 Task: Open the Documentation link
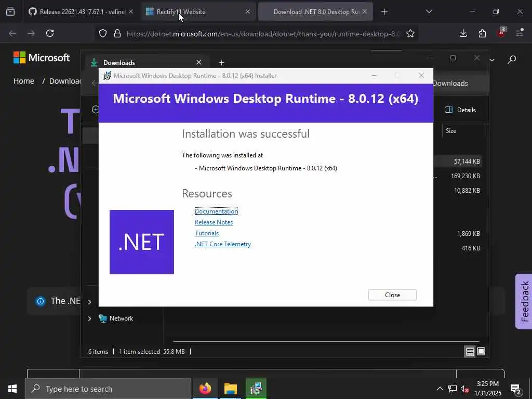point(216,211)
